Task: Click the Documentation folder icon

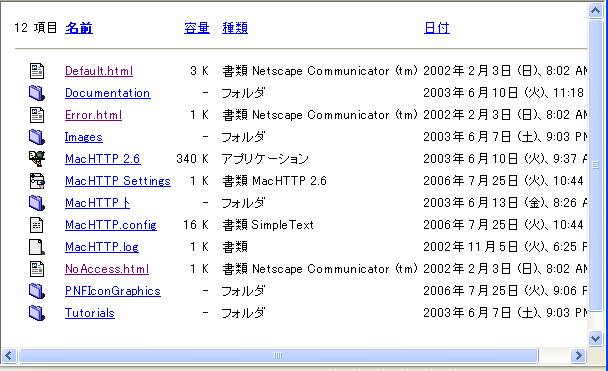Action: tap(37, 93)
